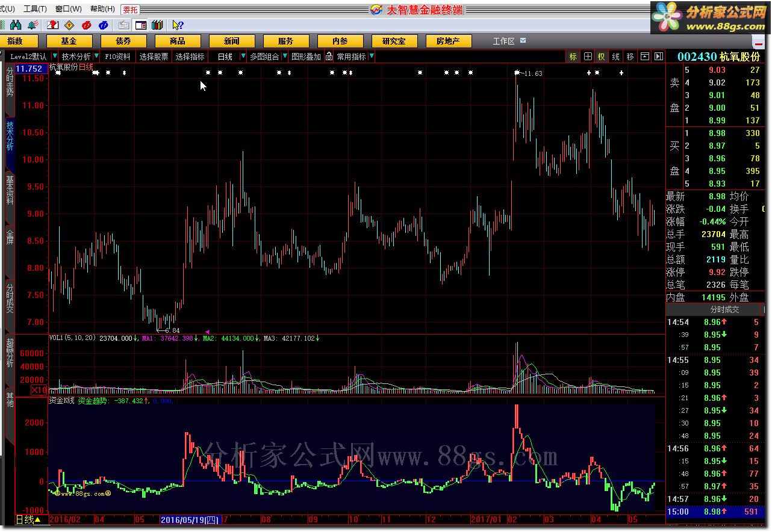The width and height of the screenshot is (772, 532).
Task: Click the red minus button at top right
Action: [758, 43]
